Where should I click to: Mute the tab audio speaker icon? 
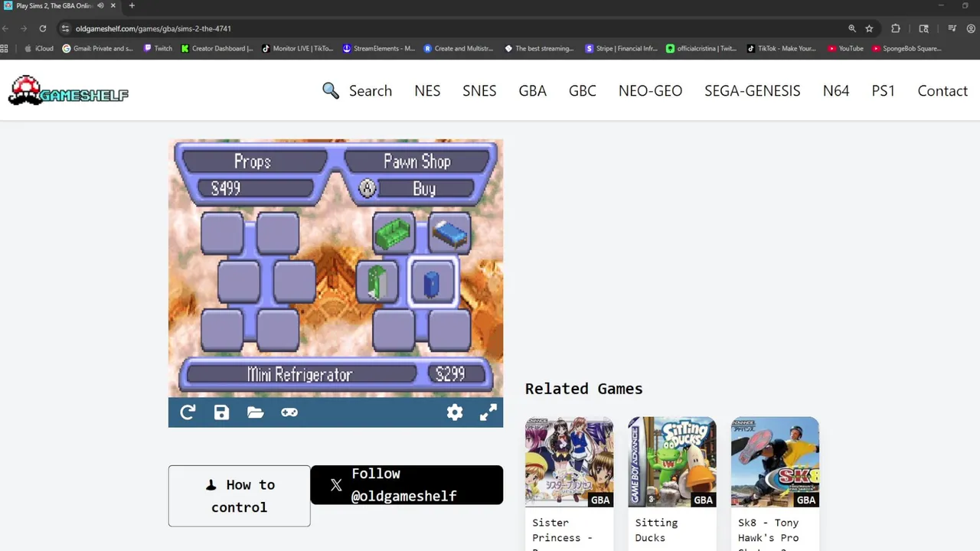pyautogui.click(x=100, y=5)
